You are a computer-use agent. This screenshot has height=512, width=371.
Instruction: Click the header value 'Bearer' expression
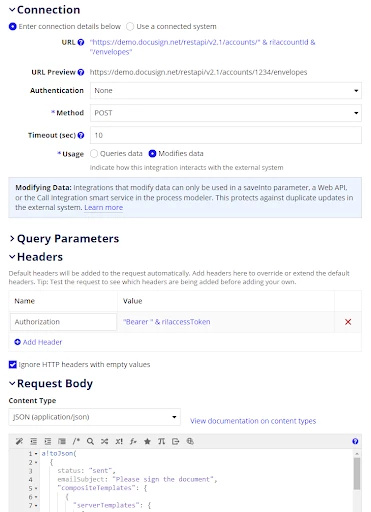[167, 322]
